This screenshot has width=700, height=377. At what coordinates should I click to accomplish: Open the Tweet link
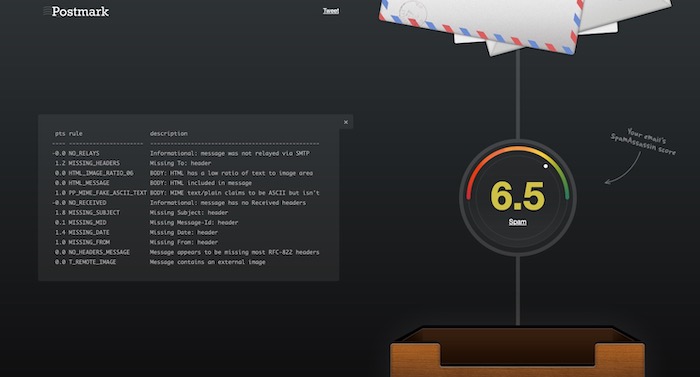click(331, 11)
